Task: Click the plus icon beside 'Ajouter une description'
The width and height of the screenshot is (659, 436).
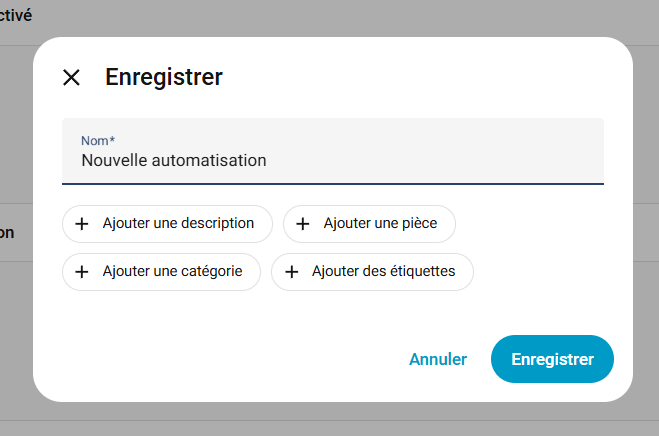Action: pyautogui.click(x=82, y=224)
